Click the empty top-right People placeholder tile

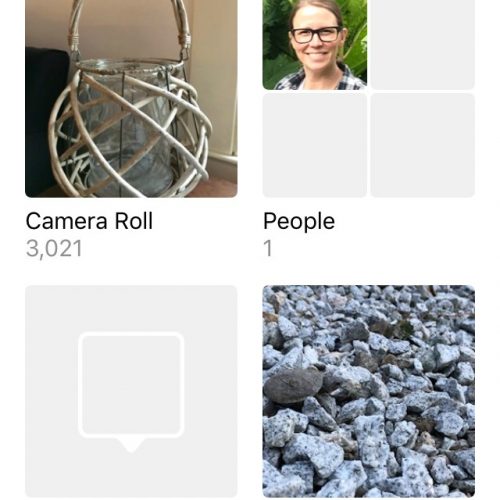[423, 45]
